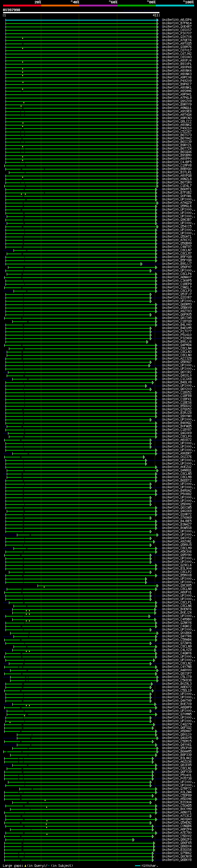197x868 pixels.
Task: Select label UniRef100_Q6DRM3
Action: point(177,304)
